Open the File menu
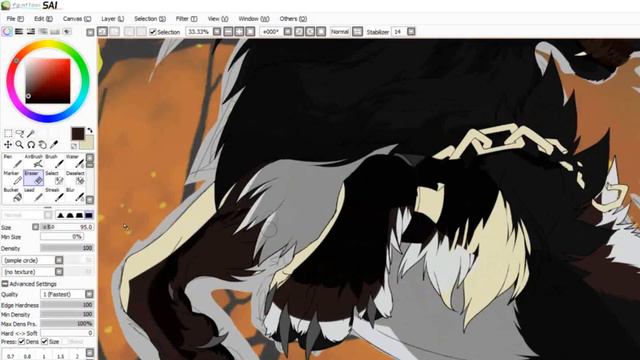640x360 pixels. tap(15, 19)
